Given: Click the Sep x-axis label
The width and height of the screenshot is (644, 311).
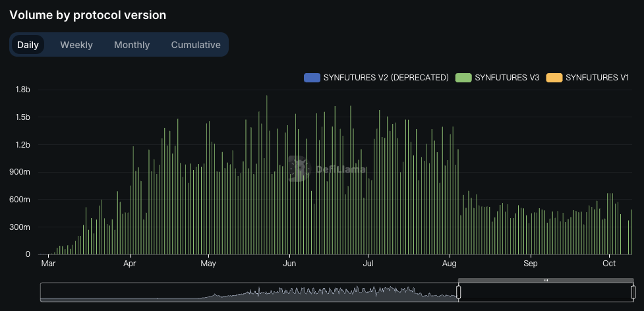Looking at the screenshot, I should coord(530,264).
